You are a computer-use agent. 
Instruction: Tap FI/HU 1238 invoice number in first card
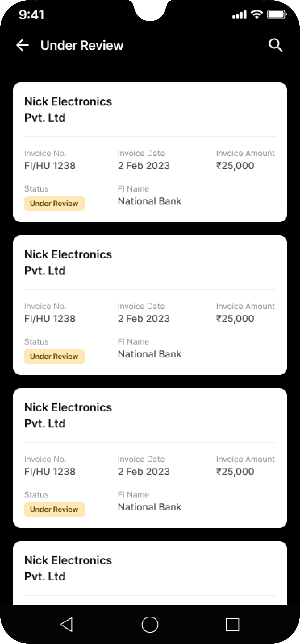coord(50,165)
